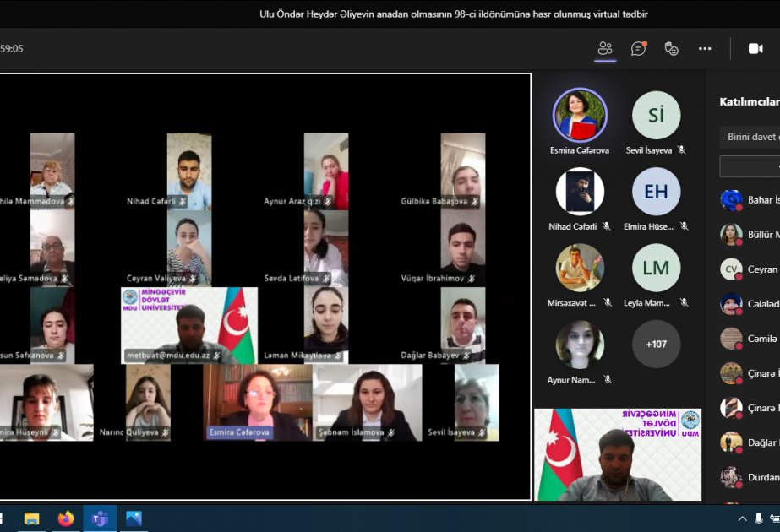780x532 pixels.
Task: Select Dağlar in the participants list
Action: (x=750, y=442)
